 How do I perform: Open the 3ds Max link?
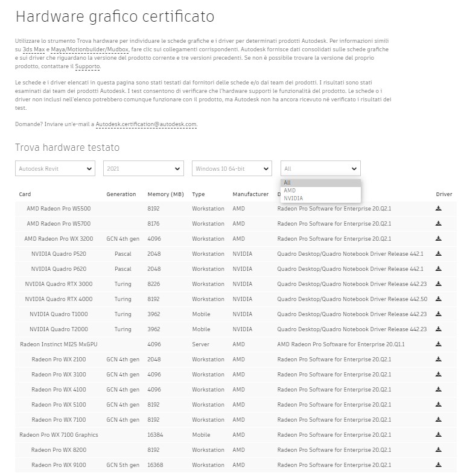tap(34, 49)
